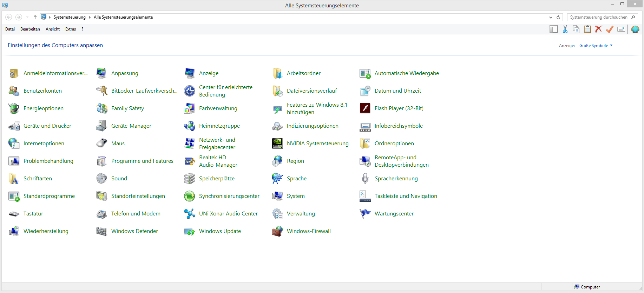Open the Energieoptionen icon
This screenshot has height=293, width=644.
14,108
